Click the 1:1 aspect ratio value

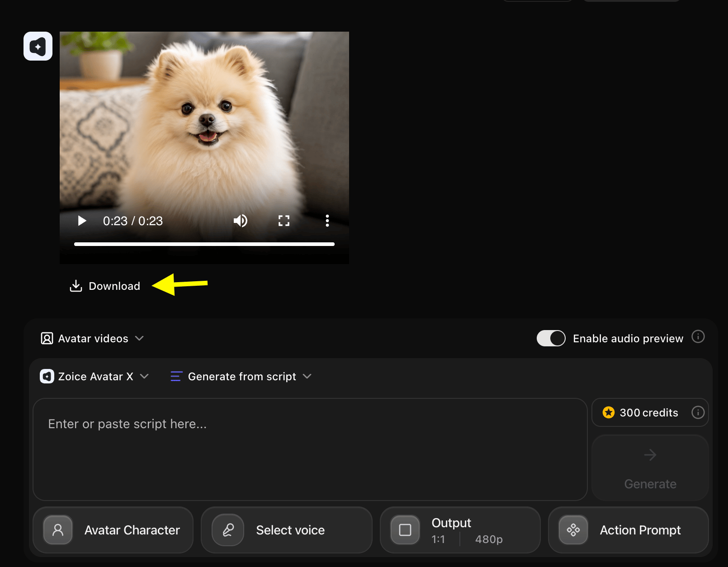point(438,539)
